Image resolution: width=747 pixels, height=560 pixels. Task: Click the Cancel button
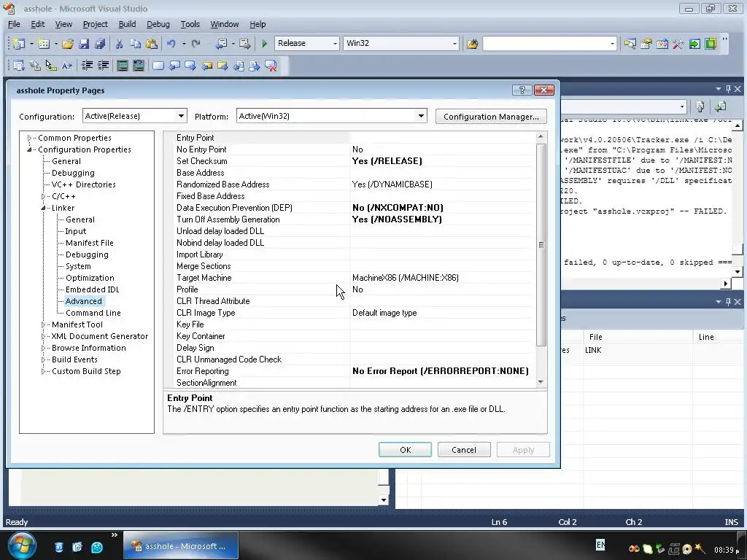(463, 449)
